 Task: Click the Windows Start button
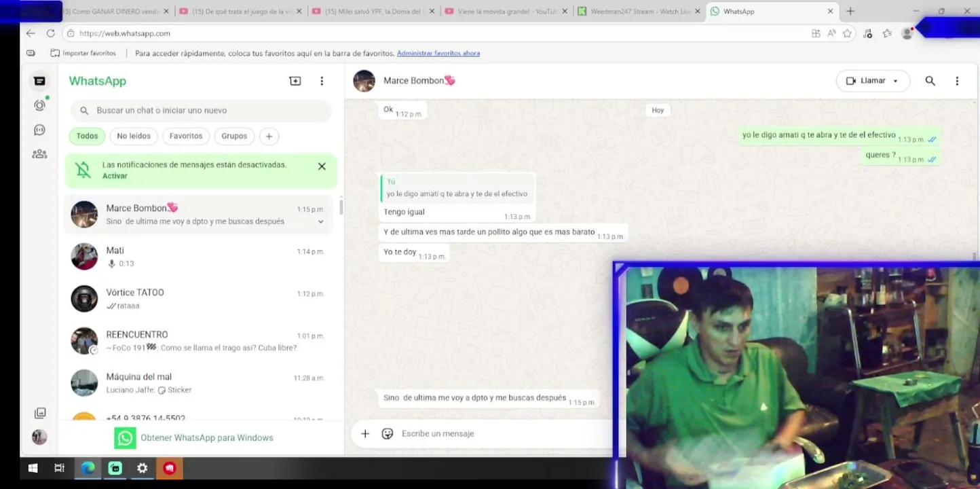[x=33, y=468]
